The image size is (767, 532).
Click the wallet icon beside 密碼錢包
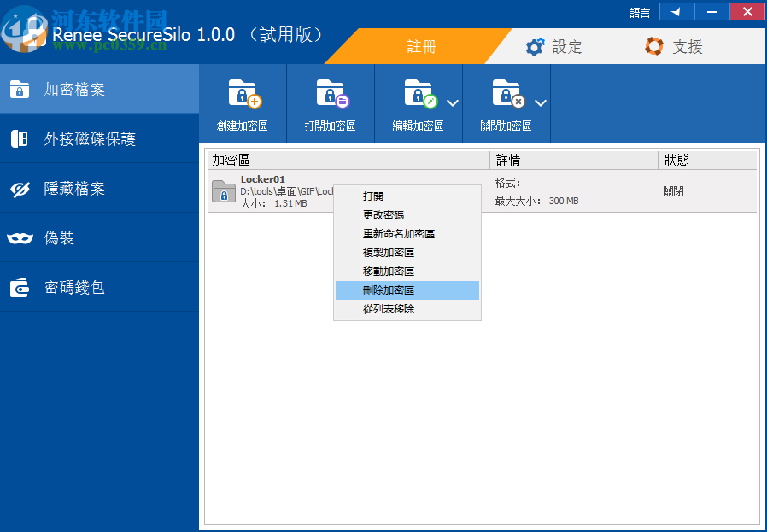(20, 288)
